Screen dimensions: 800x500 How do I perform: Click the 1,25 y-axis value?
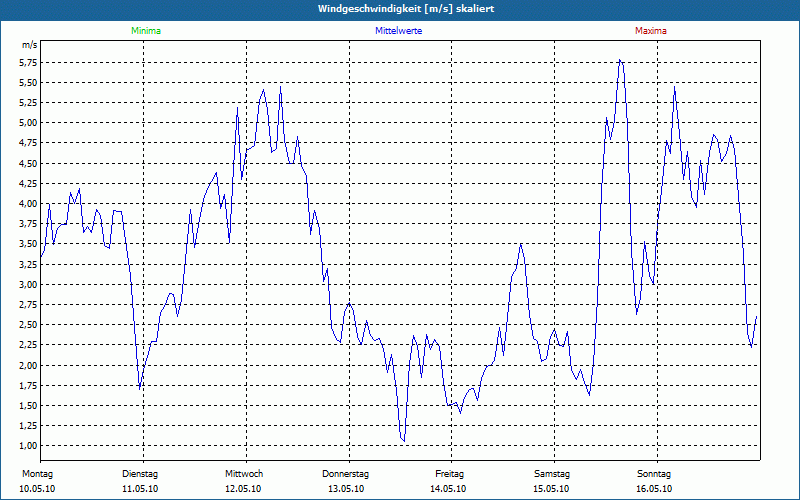click(x=29, y=426)
